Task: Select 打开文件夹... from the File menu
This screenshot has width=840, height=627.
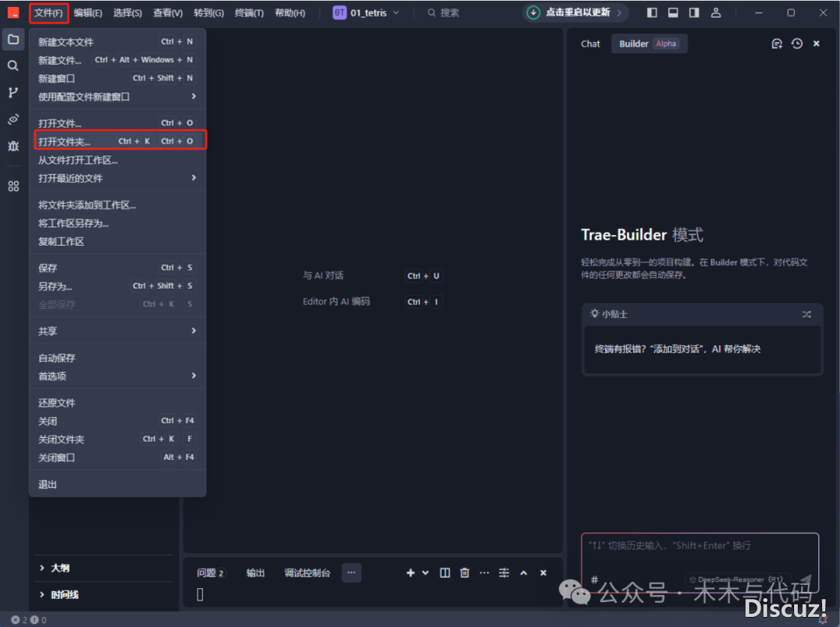Action: (65, 142)
